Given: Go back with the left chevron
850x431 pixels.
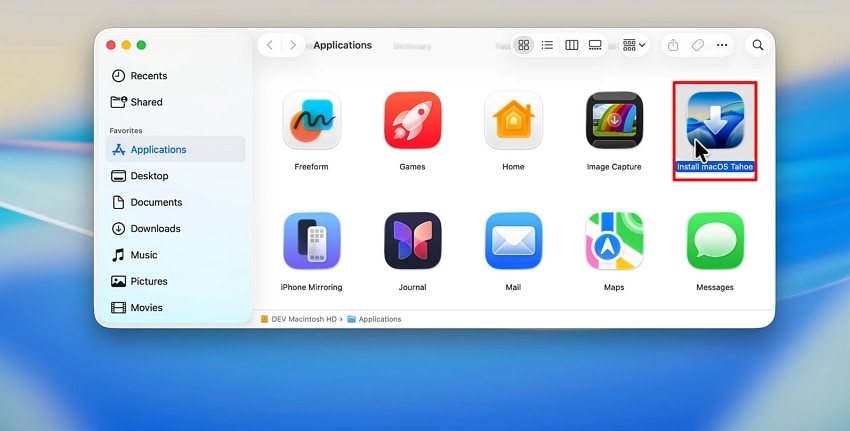Looking at the screenshot, I should click(269, 45).
